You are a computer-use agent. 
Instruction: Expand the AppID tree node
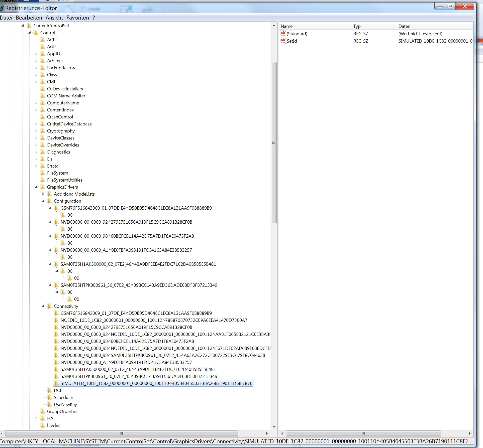(x=36, y=54)
